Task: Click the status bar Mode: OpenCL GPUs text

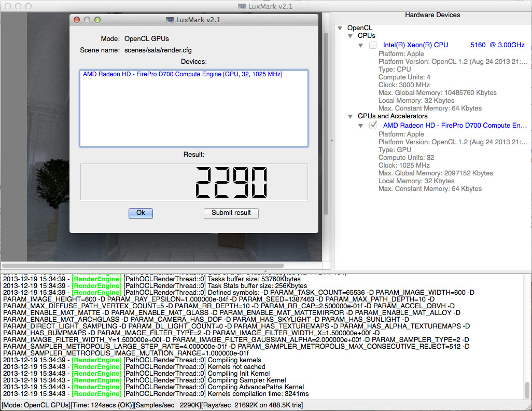Action: point(36,405)
